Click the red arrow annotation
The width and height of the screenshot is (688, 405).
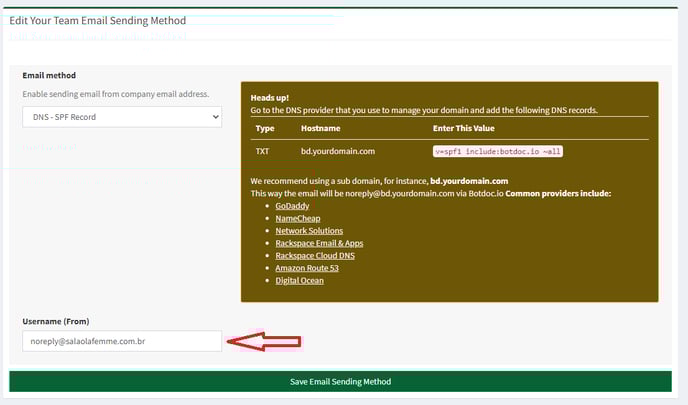coord(264,342)
